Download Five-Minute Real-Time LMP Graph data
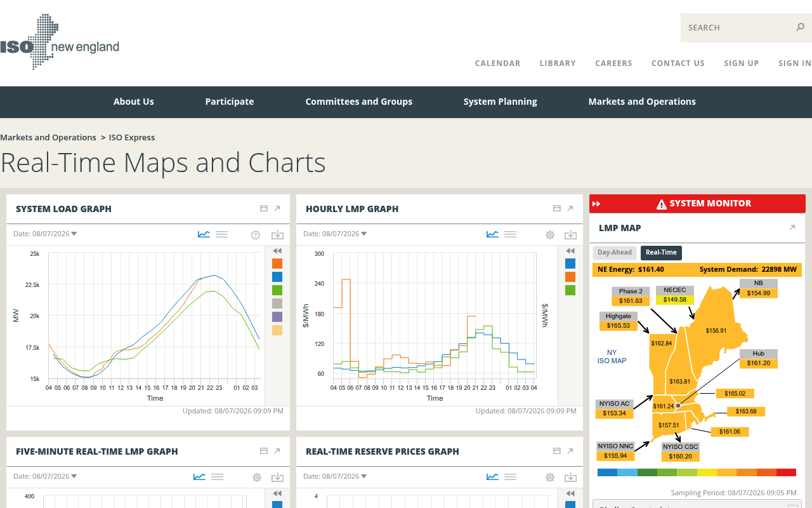812x508 pixels. click(x=277, y=478)
